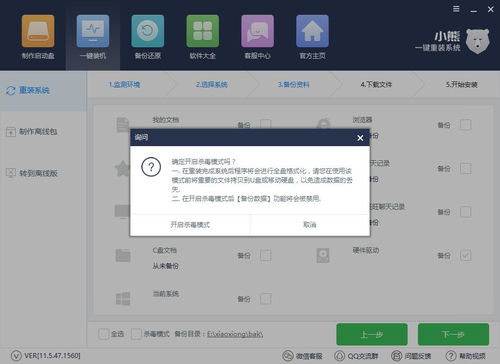Open 问题反馈 feedback in the status bar
This screenshot has width=500, height=364.
[x=411, y=356]
